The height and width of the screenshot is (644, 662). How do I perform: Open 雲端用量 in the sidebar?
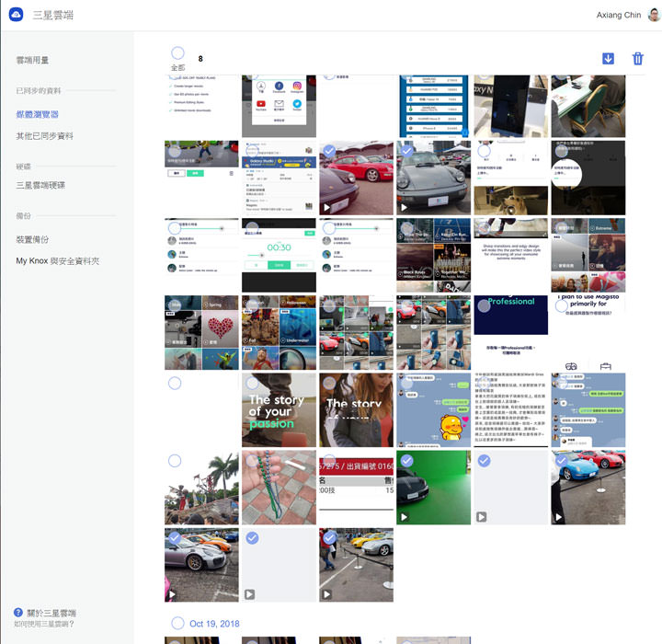tap(32, 60)
